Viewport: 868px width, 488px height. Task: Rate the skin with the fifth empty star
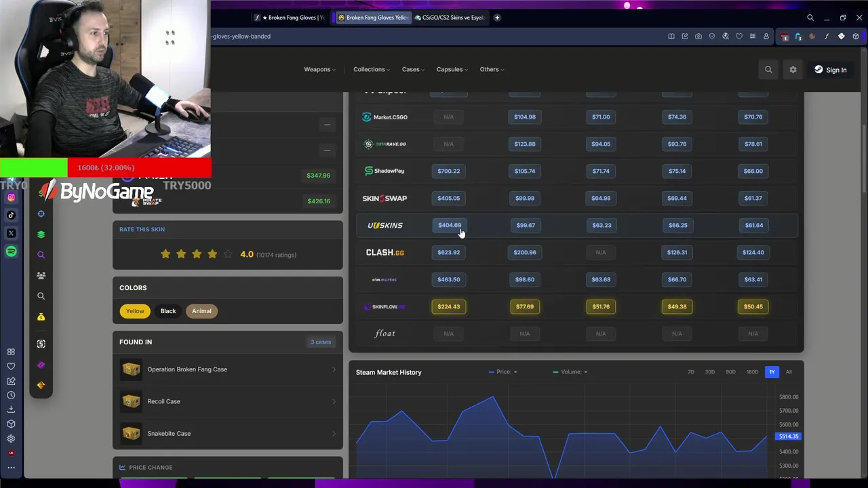(228, 254)
